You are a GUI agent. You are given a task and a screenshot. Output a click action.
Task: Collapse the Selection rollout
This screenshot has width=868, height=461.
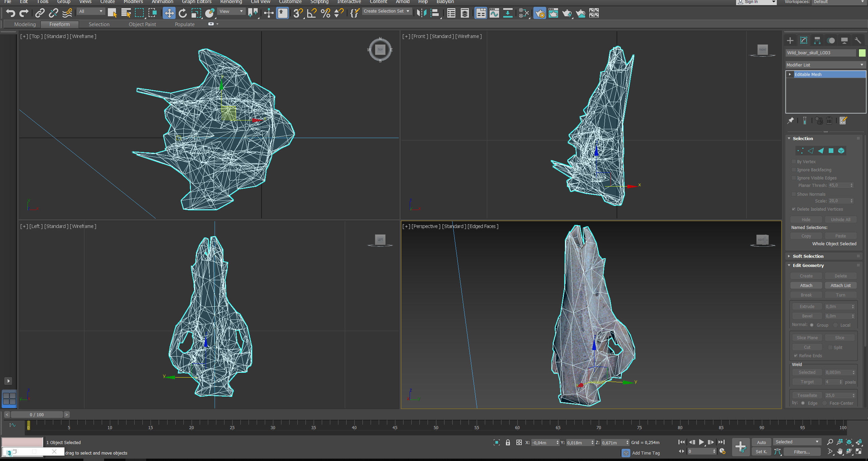click(x=789, y=138)
